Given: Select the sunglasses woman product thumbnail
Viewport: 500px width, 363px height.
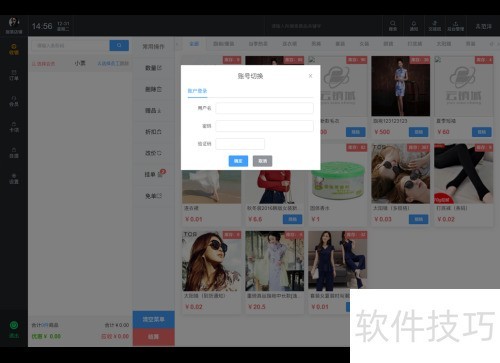Looking at the screenshot, I should pyautogui.click(x=211, y=261).
